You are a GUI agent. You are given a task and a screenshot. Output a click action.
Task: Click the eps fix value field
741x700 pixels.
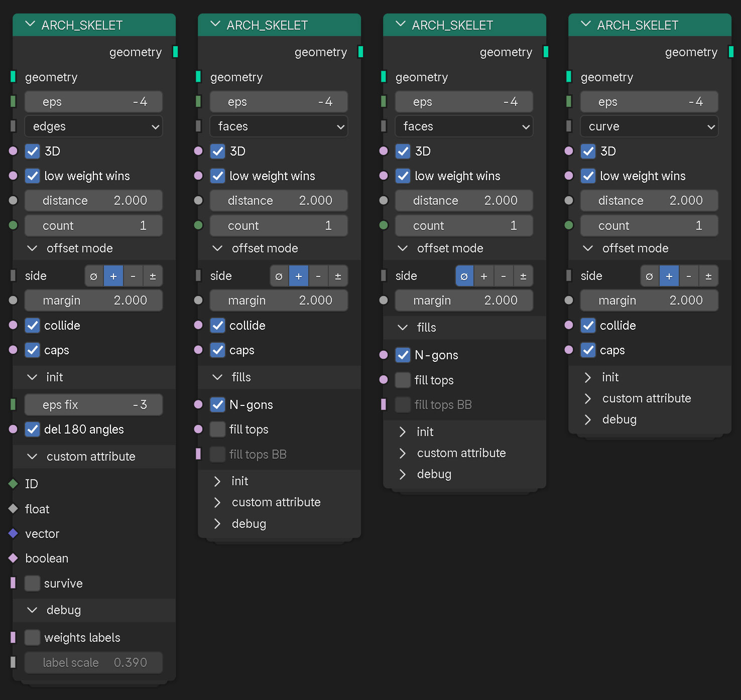(x=93, y=404)
